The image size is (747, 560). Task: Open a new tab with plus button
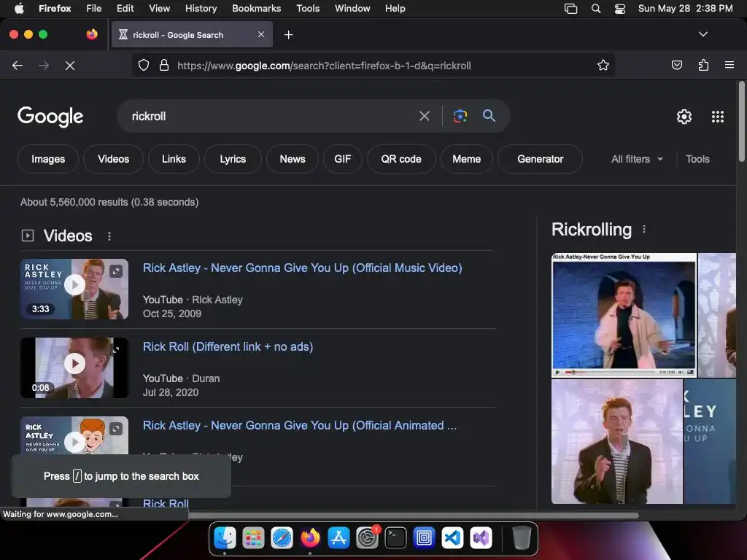[288, 35]
